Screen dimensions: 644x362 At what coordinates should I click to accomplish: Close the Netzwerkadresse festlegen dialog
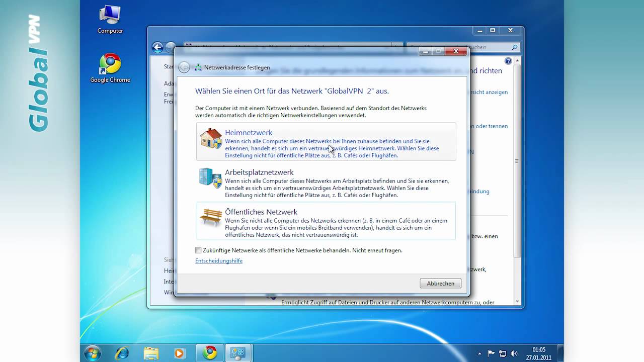click(x=456, y=51)
